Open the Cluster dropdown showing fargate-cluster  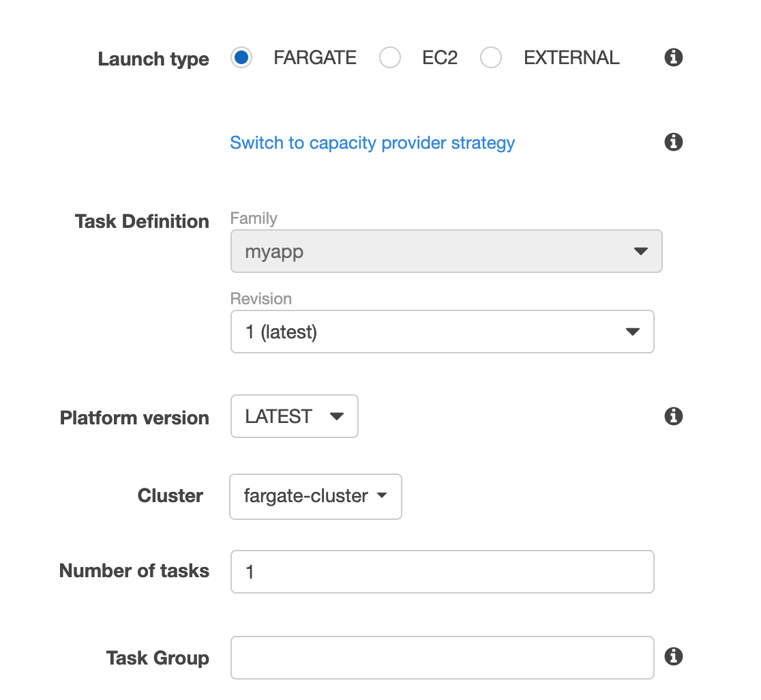[315, 496]
